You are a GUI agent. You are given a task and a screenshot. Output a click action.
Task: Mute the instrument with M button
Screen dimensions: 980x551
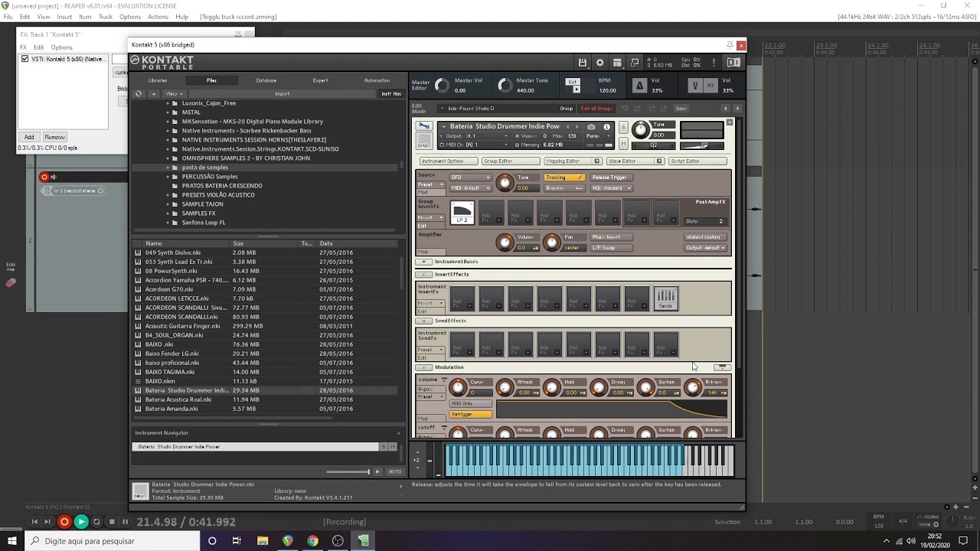coord(623,144)
